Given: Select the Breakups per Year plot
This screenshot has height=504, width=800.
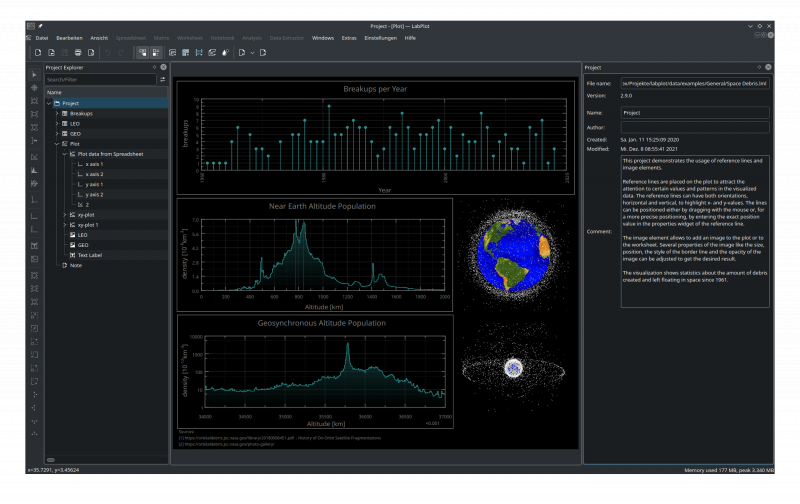Looking at the screenshot, I should pyautogui.click(x=376, y=138).
